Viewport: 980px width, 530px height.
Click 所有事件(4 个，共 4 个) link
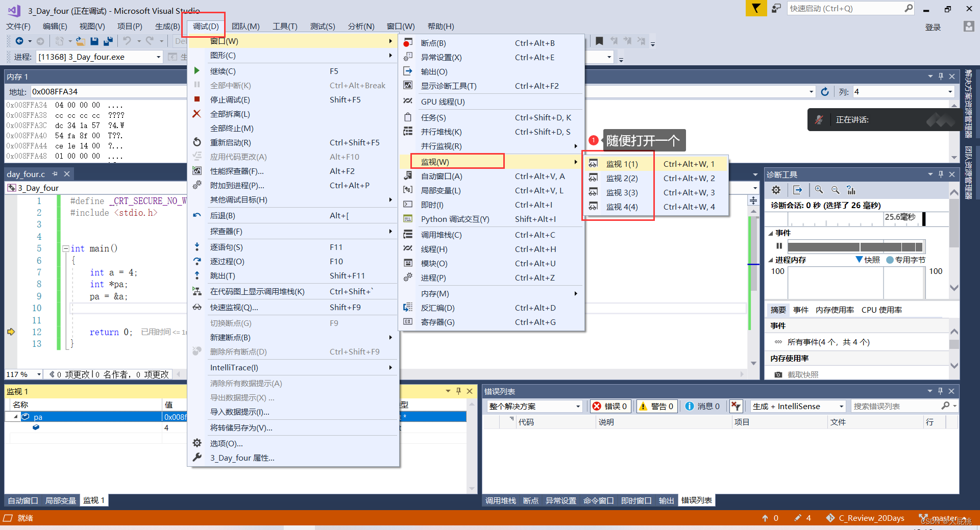[x=828, y=342]
